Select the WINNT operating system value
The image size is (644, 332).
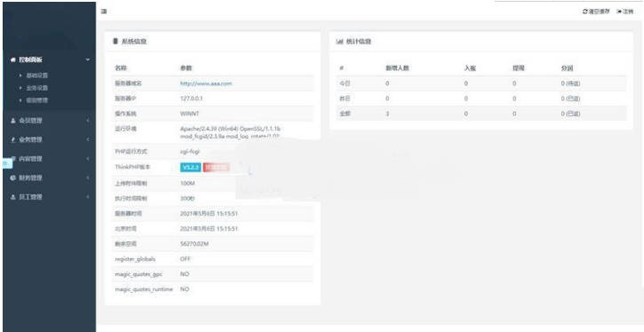pos(190,114)
